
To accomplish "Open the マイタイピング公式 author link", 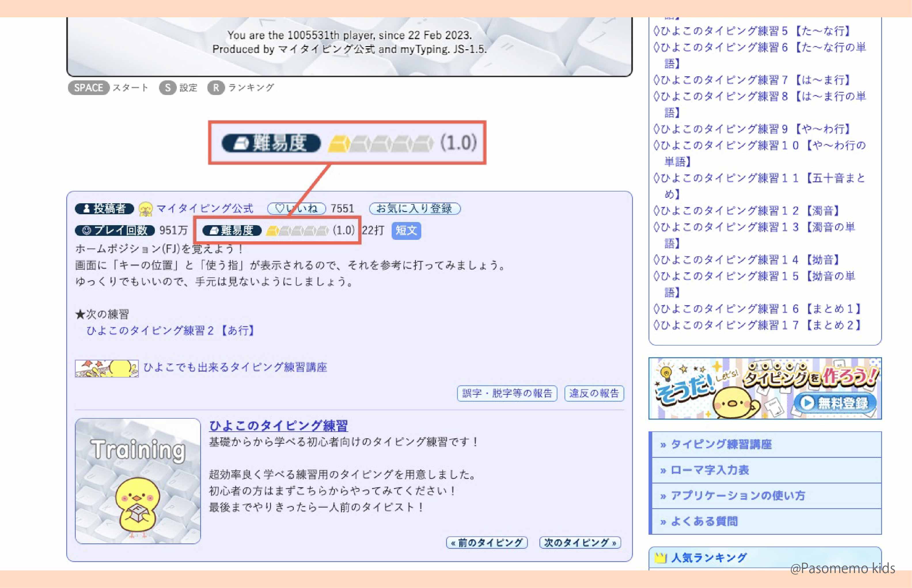I will (x=205, y=208).
